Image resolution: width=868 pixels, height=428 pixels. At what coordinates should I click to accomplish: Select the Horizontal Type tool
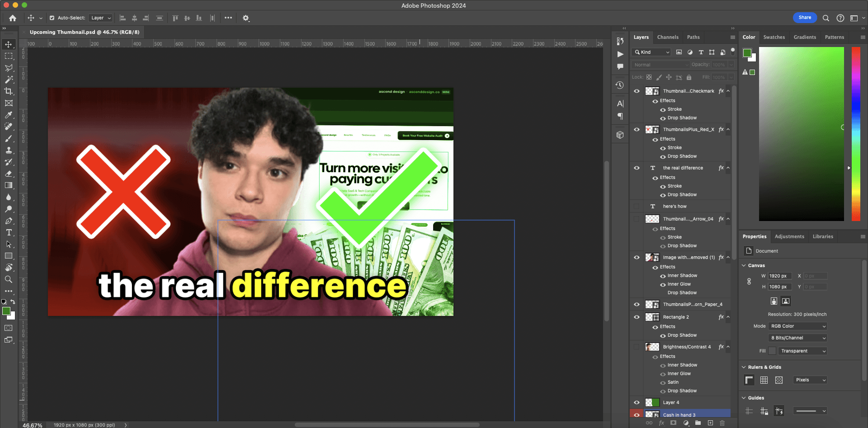[x=9, y=232]
